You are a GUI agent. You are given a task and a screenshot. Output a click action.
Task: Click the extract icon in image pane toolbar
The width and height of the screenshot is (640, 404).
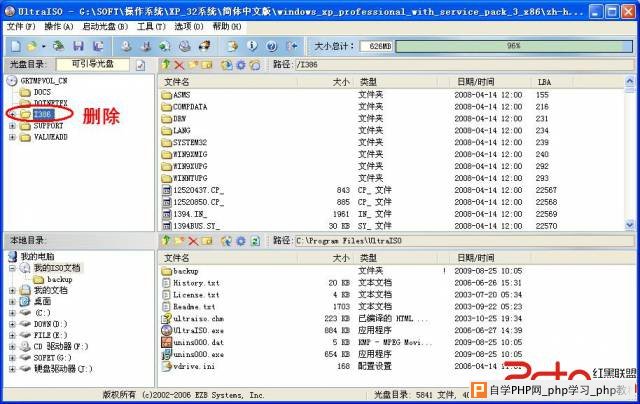coord(227,64)
